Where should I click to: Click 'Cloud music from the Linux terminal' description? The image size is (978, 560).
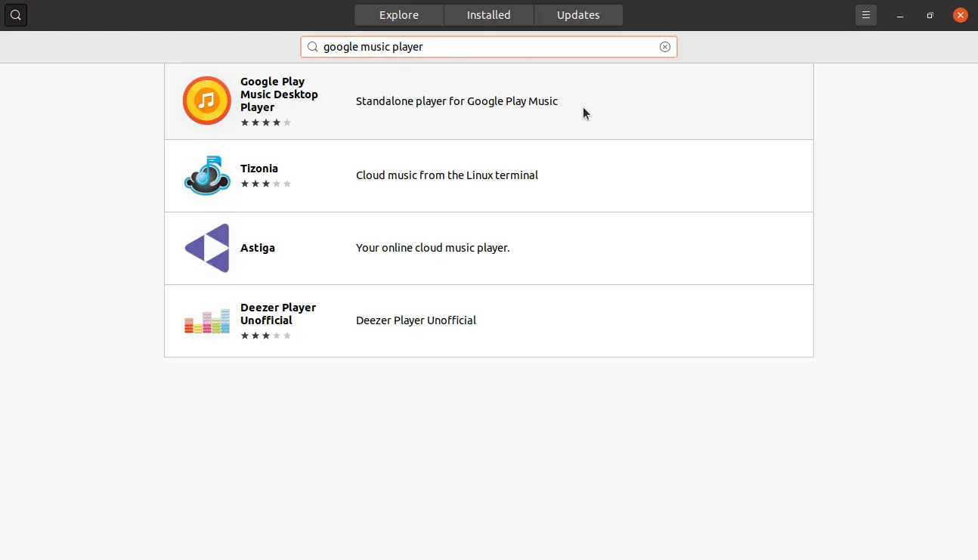coord(447,175)
